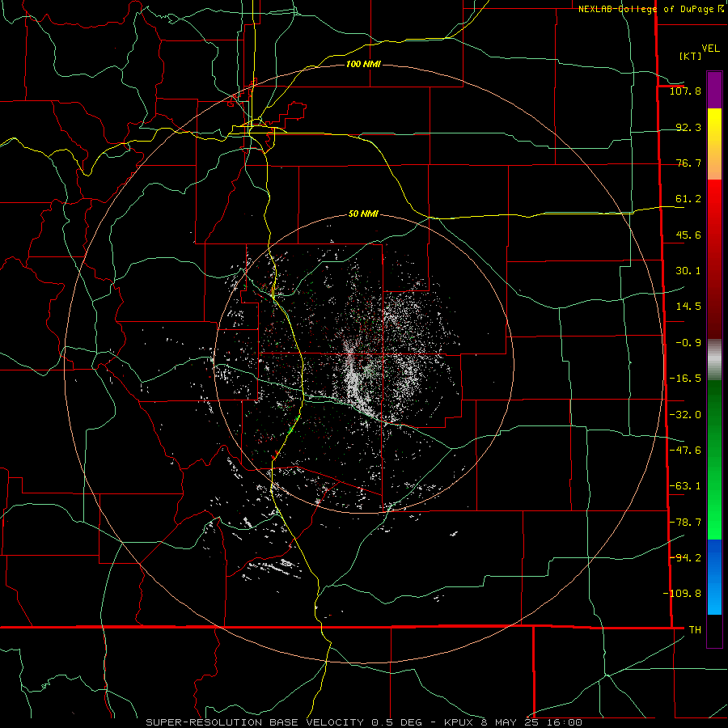
Task: Select the 30.1 scale value
Action: pos(688,271)
